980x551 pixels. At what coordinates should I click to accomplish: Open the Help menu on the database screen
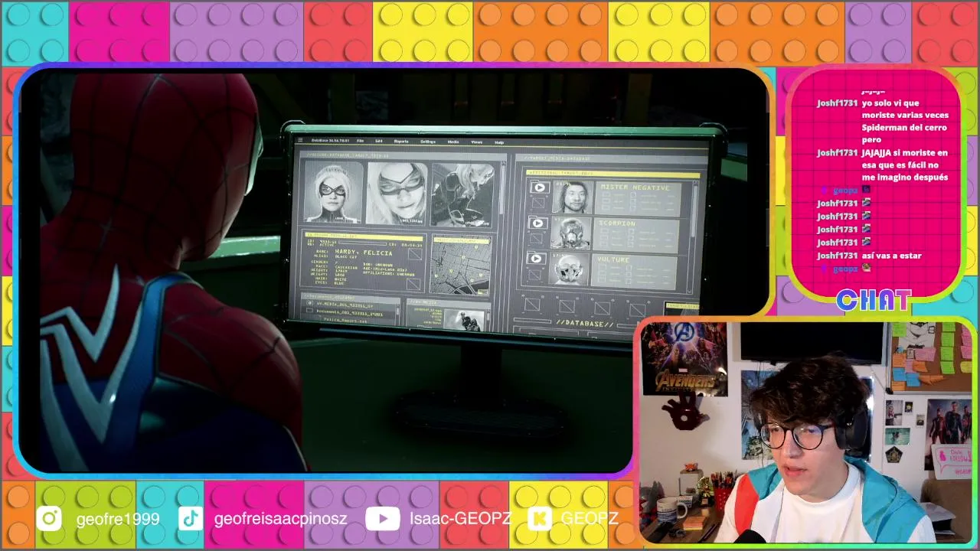[499, 142]
